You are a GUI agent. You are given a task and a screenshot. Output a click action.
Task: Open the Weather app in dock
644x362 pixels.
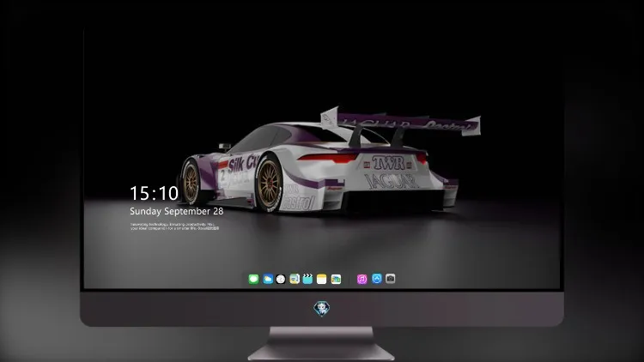pyautogui.click(x=268, y=279)
